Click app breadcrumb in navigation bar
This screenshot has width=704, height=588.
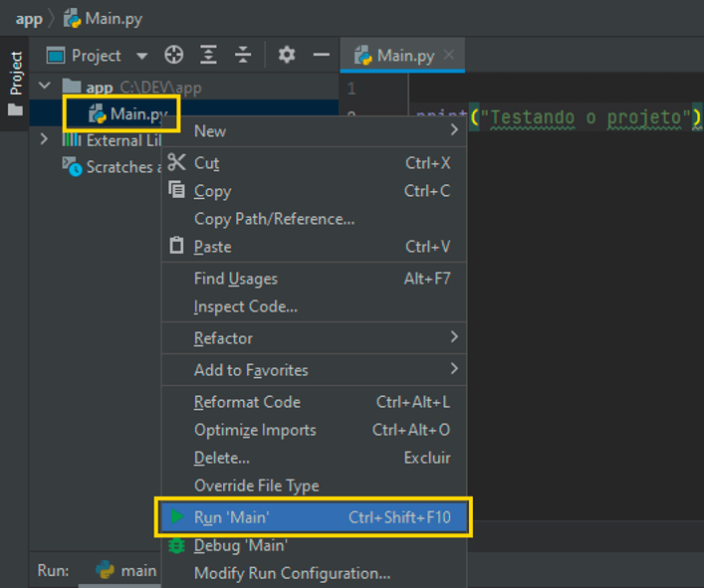coord(29,19)
